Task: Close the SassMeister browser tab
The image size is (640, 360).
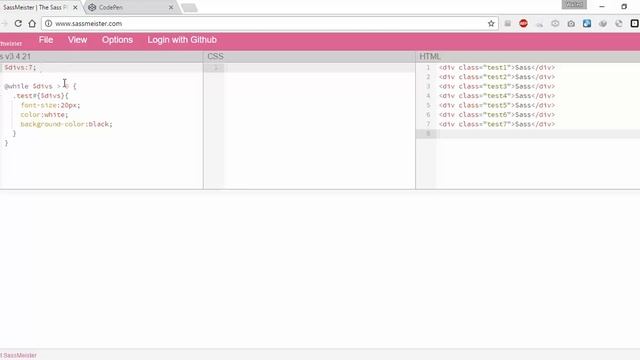Action: tap(75, 7)
